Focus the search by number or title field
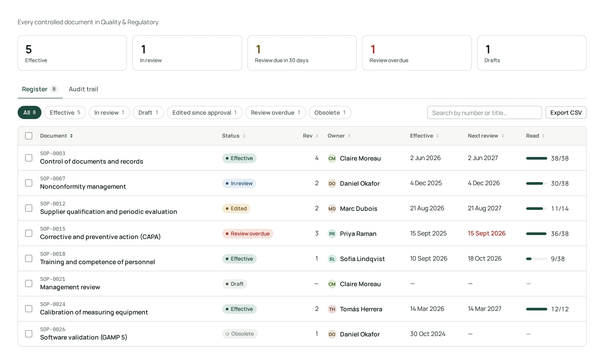 tap(484, 112)
